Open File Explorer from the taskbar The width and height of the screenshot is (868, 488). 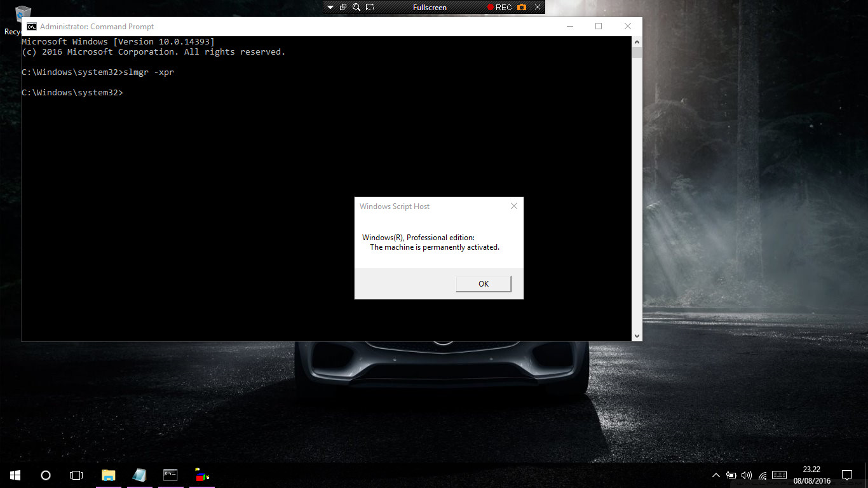(109, 475)
